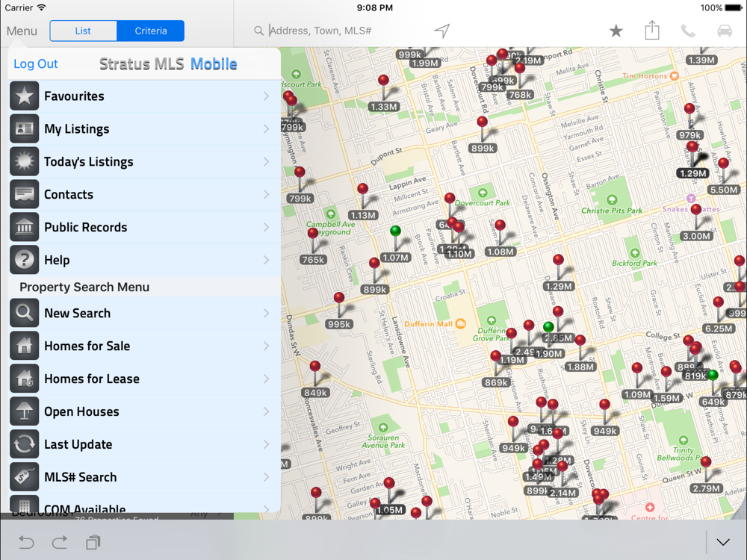The image size is (747, 560).
Task: Tap the Open Houses sign icon
Action: click(x=25, y=411)
